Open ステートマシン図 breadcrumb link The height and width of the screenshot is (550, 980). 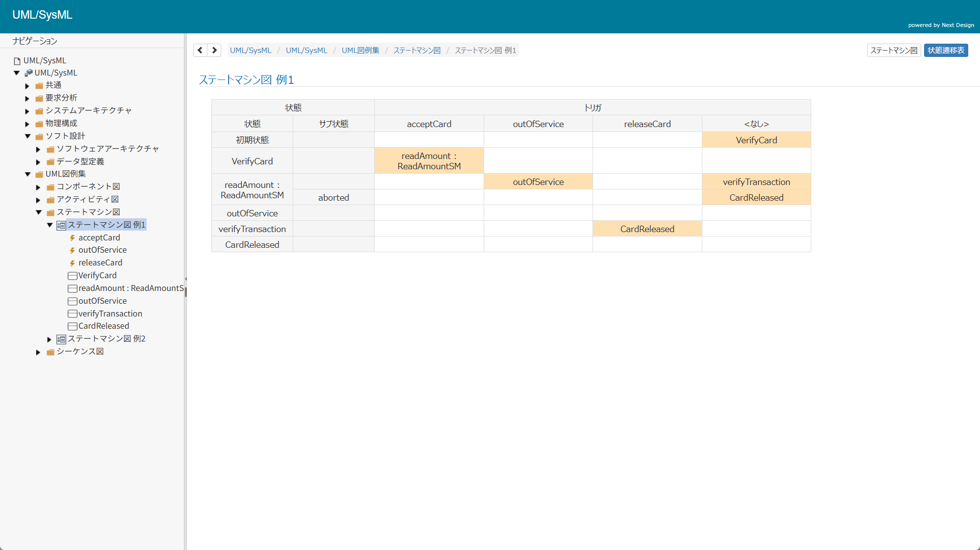[417, 51]
